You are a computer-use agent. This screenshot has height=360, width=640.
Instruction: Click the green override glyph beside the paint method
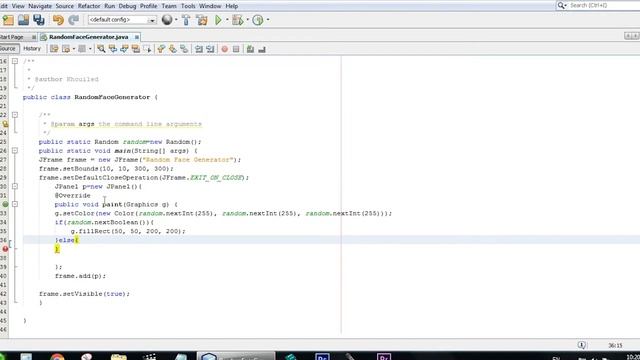5,204
